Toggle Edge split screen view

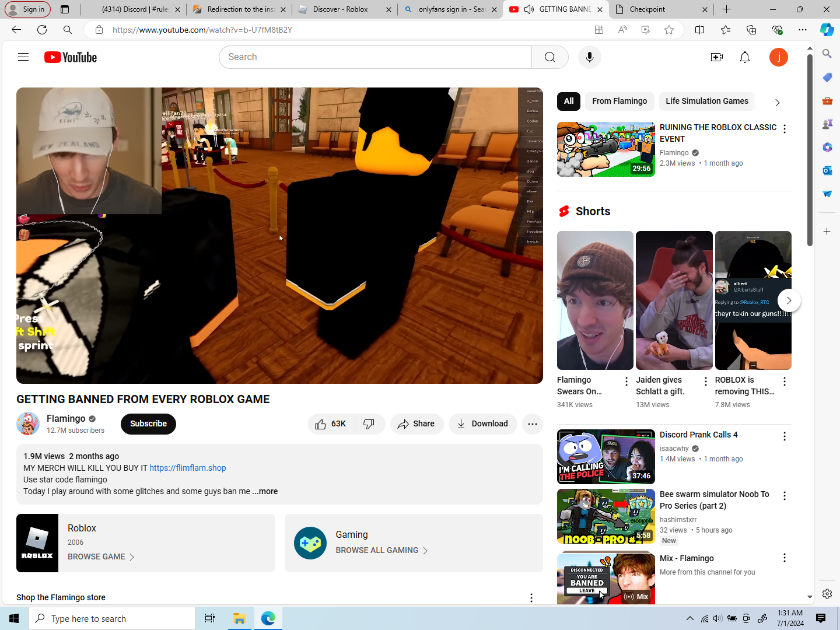point(700,30)
